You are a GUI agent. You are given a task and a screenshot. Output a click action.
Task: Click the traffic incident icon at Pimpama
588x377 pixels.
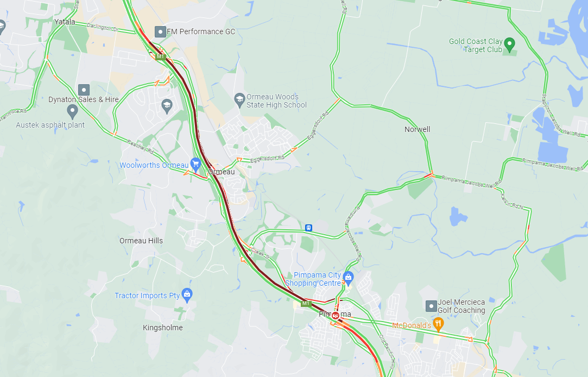click(x=336, y=315)
